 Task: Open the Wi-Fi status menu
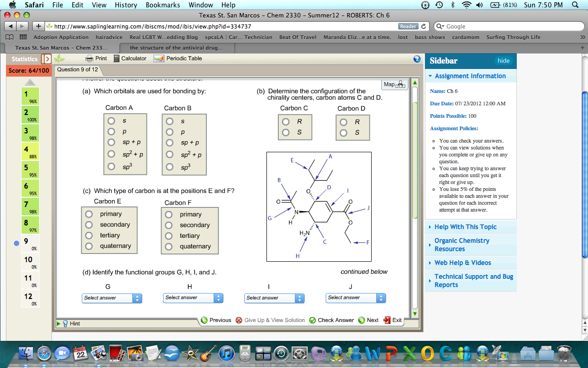pyautogui.click(x=467, y=5)
